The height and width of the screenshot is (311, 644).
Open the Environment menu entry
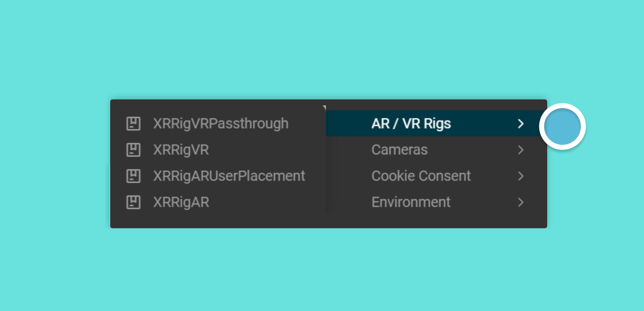point(436,202)
